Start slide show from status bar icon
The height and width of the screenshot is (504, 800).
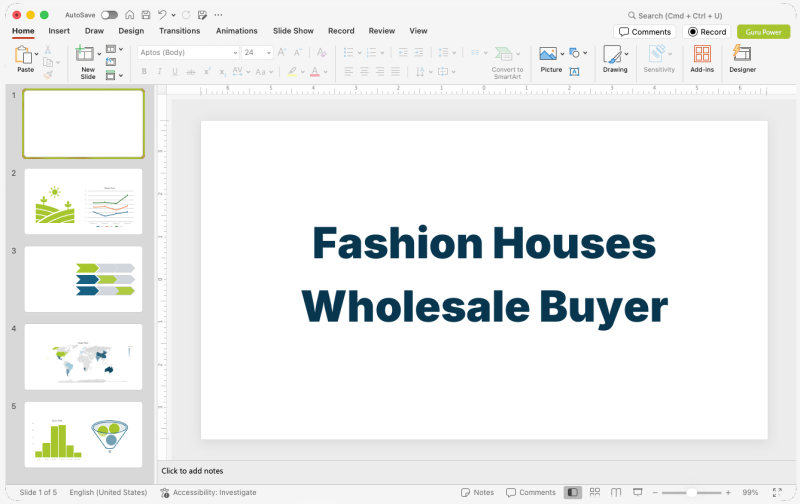tap(637, 492)
